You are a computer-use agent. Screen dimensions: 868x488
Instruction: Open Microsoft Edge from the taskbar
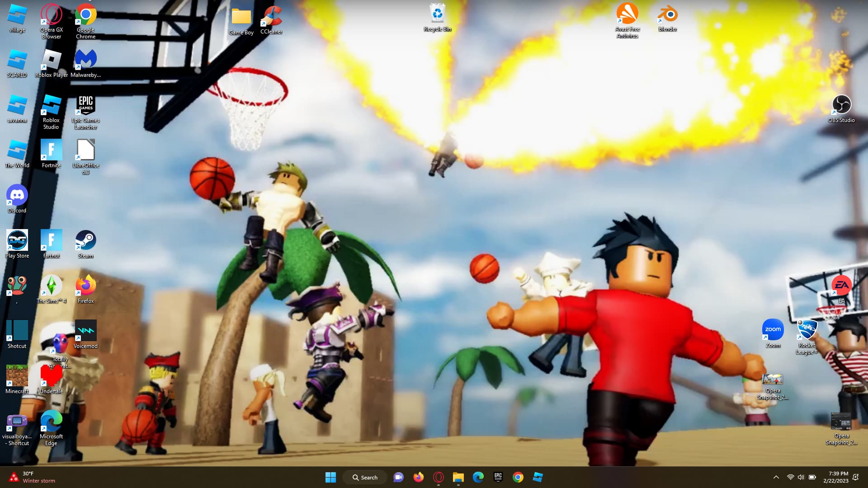[478, 477]
